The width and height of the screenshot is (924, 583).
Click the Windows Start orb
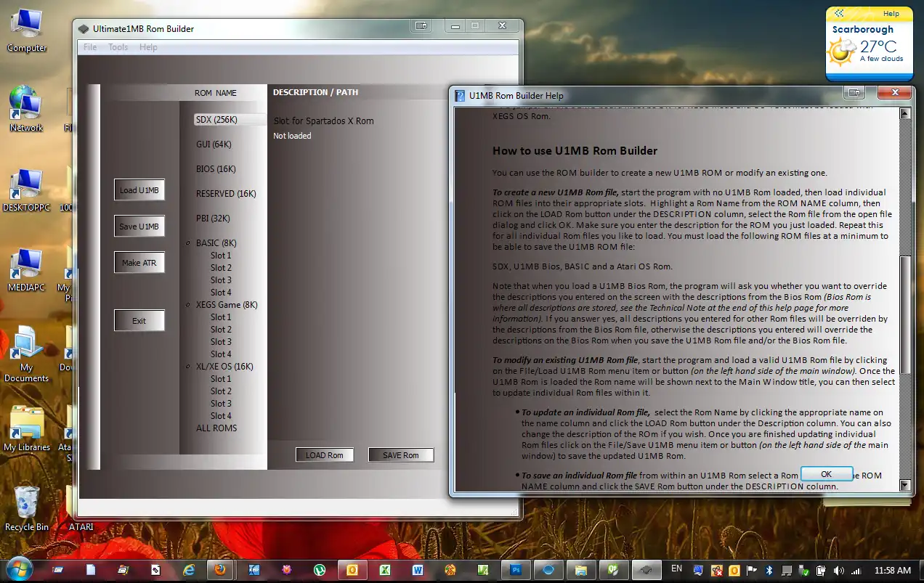18,569
